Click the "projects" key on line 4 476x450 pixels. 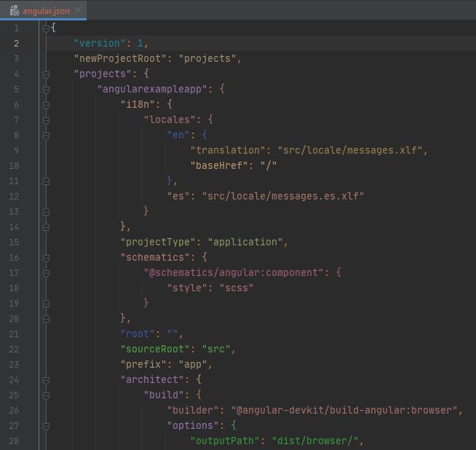pyautogui.click(x=103, y=74)
